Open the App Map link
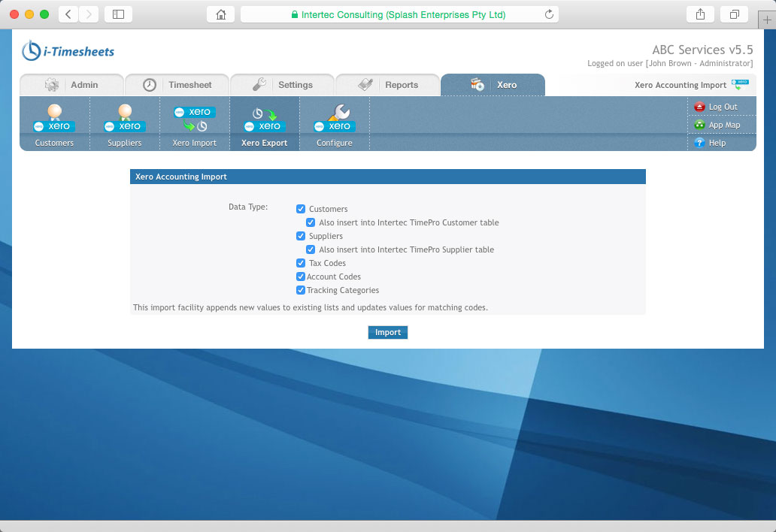The height and width of the screenshot is (532, 776). [717, 125]
